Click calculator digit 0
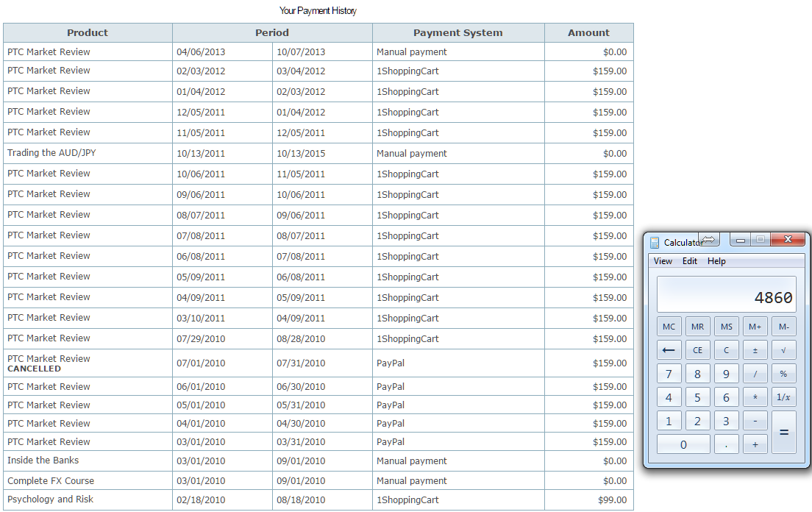Screen dimensions: 812x512 pos(683,445)
